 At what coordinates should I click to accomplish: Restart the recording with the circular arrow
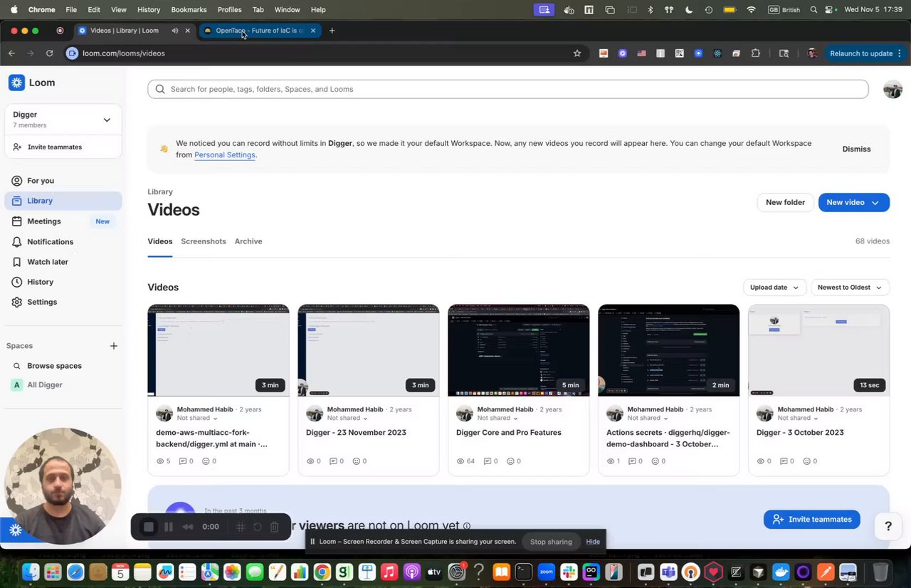258,527
